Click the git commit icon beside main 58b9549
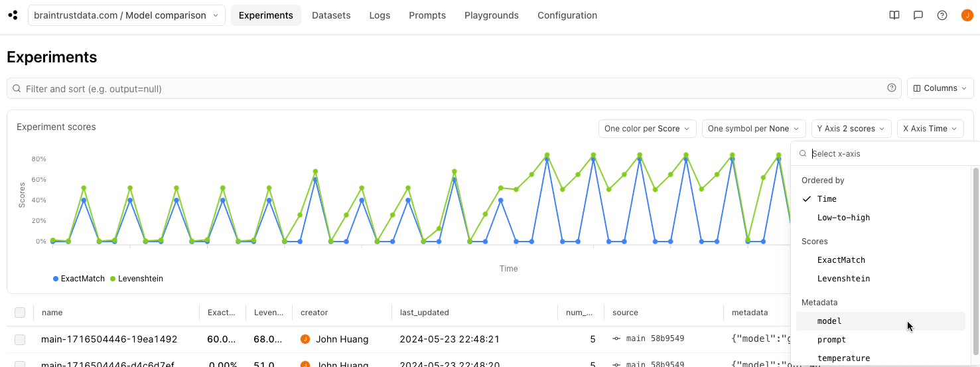980x367 pixels. pyautogui.click(x=616, y=339)
